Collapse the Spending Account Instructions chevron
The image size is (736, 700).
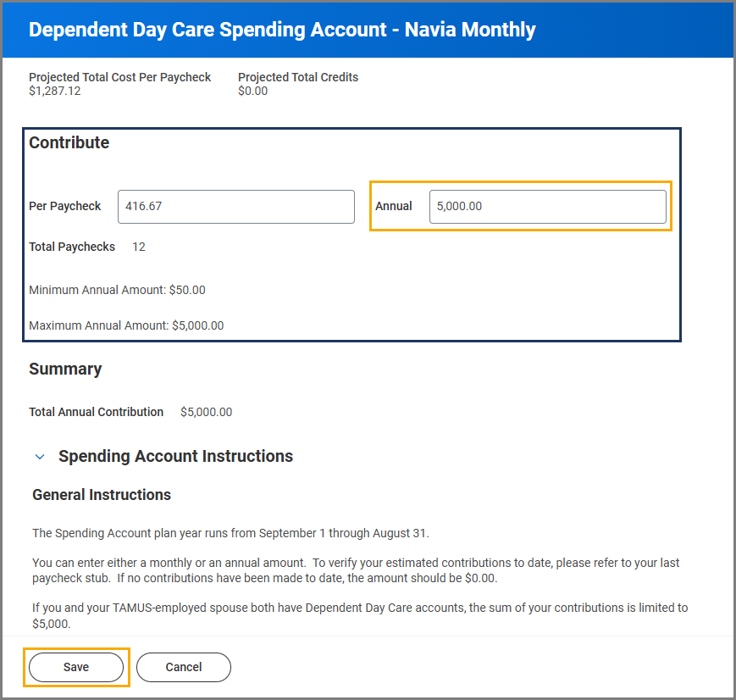[39, 457]
